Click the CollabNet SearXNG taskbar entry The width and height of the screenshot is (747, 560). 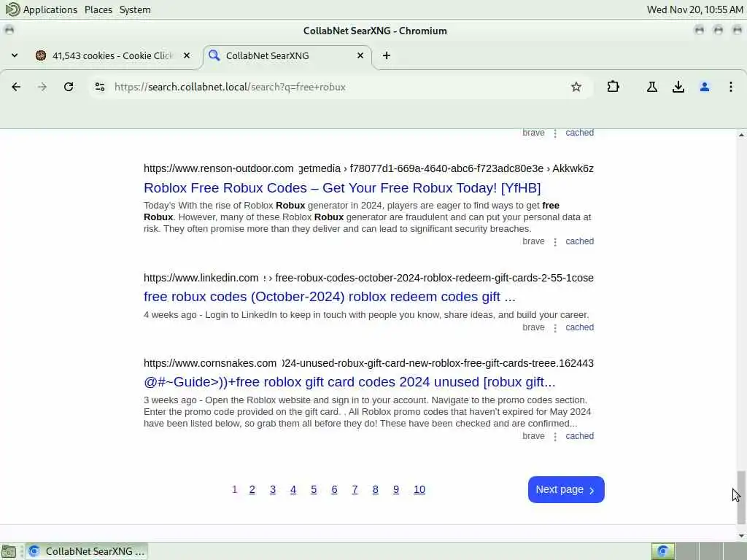point(87,551)
